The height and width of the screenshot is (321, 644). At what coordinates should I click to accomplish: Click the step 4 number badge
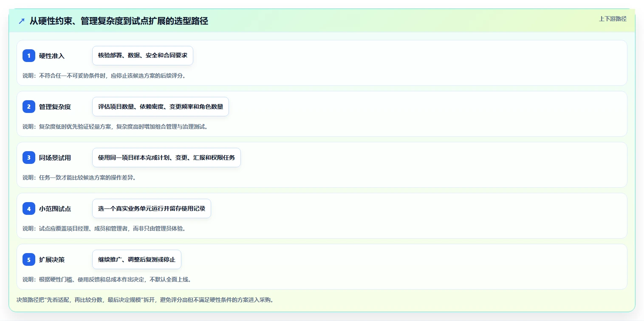coord(29,208)
